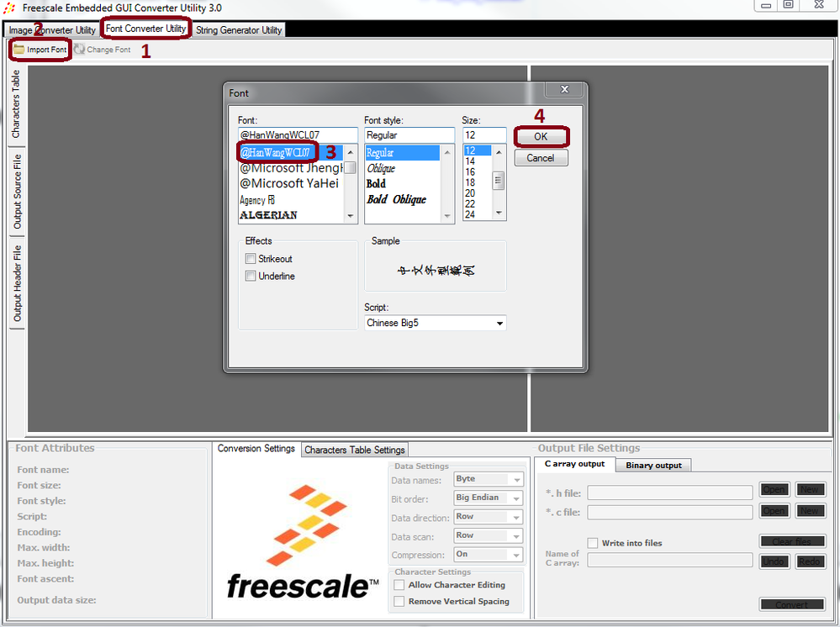Switch to Image Converter Utility tab
The image size is (840, 627).
point(51,30)
